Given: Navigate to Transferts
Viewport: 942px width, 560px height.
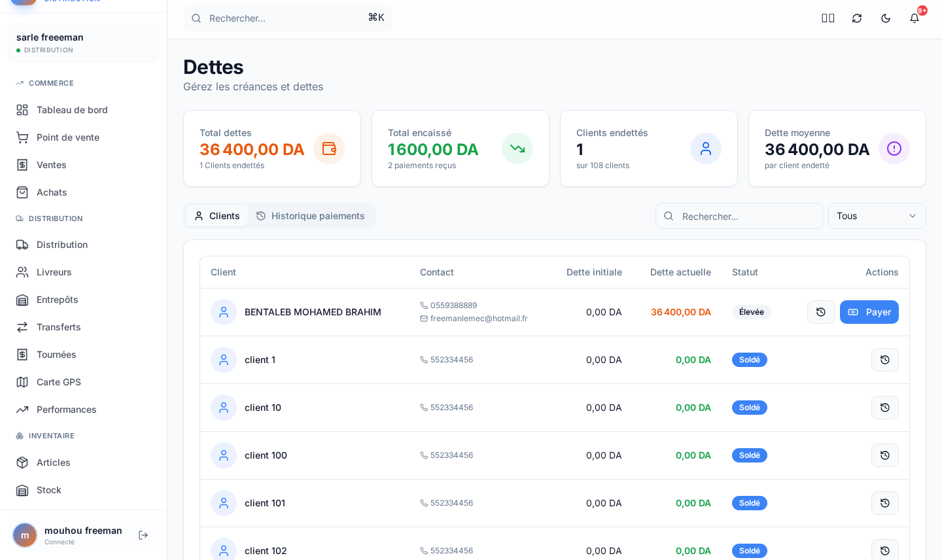Looking at the screenshot, I should (83, 327).
